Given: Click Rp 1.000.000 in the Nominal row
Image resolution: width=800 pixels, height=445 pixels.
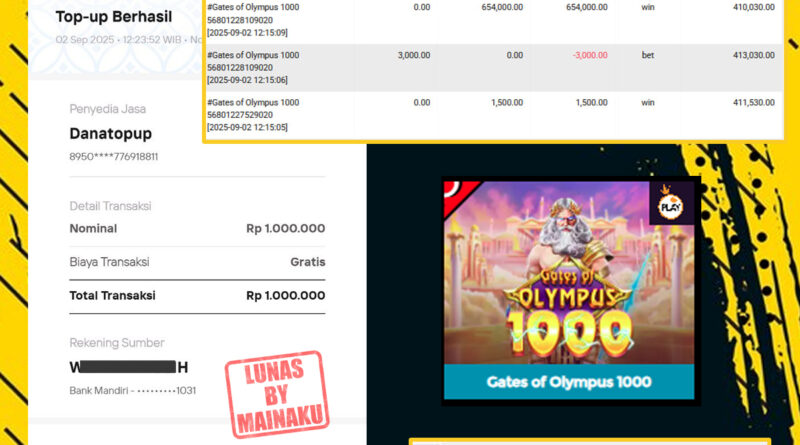Looking at the screenshot, I should [x=286, y=229].
